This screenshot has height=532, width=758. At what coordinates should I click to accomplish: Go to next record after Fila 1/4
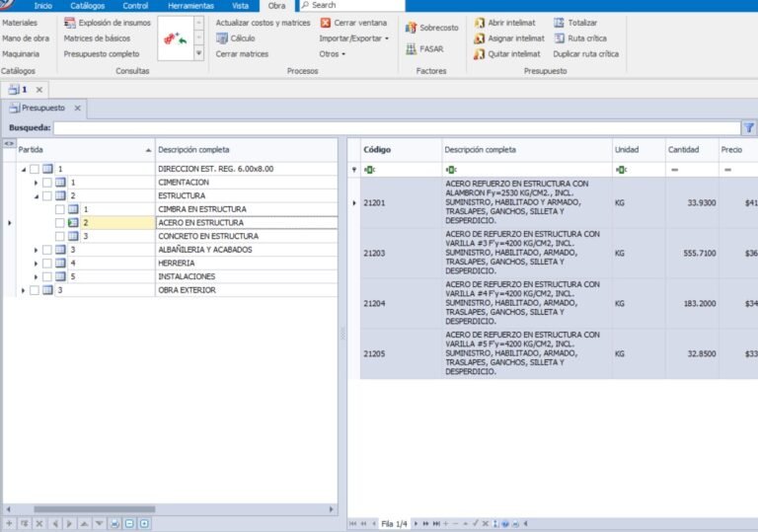tap(416, 523)
